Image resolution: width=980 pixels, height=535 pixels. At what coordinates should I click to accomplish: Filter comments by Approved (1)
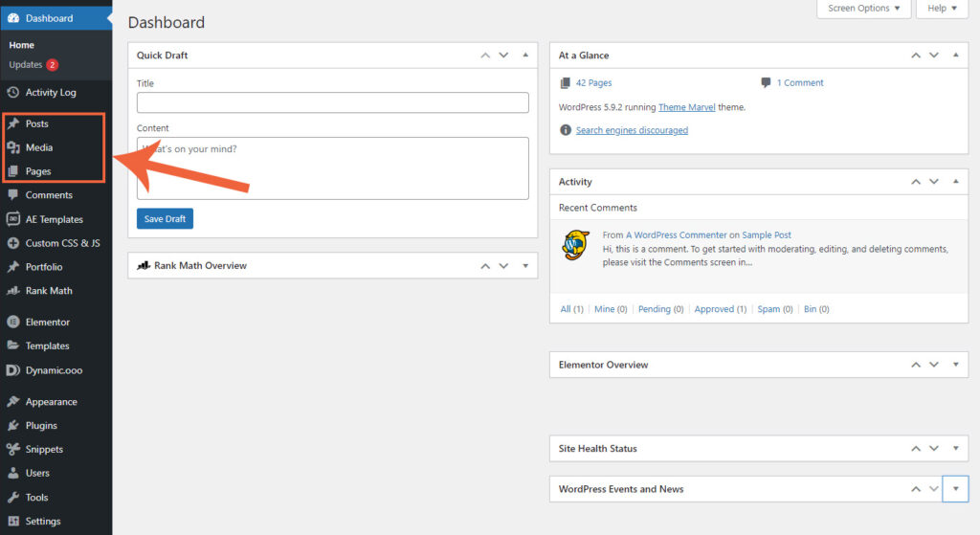pos(721,309)
